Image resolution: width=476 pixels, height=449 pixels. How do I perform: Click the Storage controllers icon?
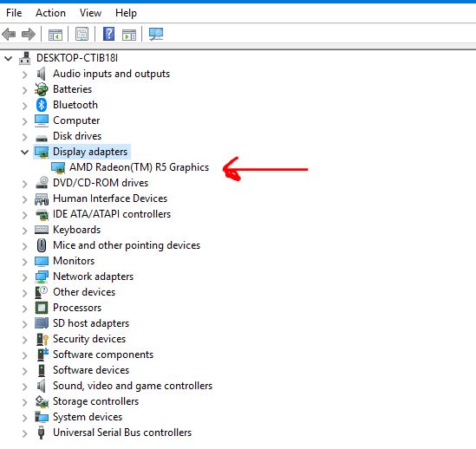click(x=42, y=401)
